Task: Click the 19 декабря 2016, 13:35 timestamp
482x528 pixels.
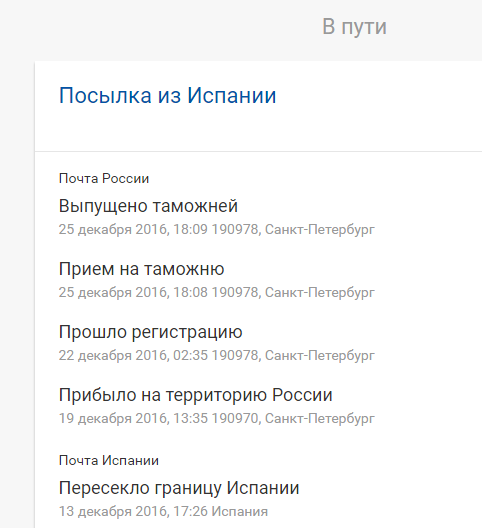Action: pyautogui.click(x=133, y=418)
